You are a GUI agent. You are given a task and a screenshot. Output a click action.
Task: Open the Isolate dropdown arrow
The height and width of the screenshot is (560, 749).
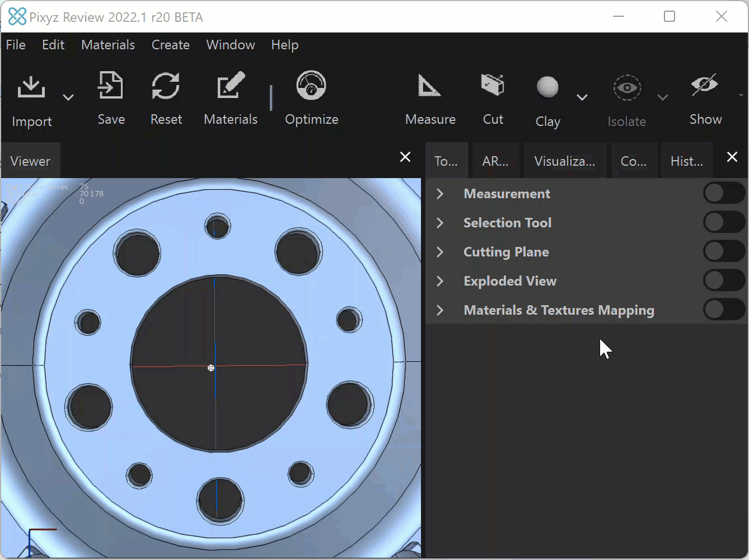(663, 97)
